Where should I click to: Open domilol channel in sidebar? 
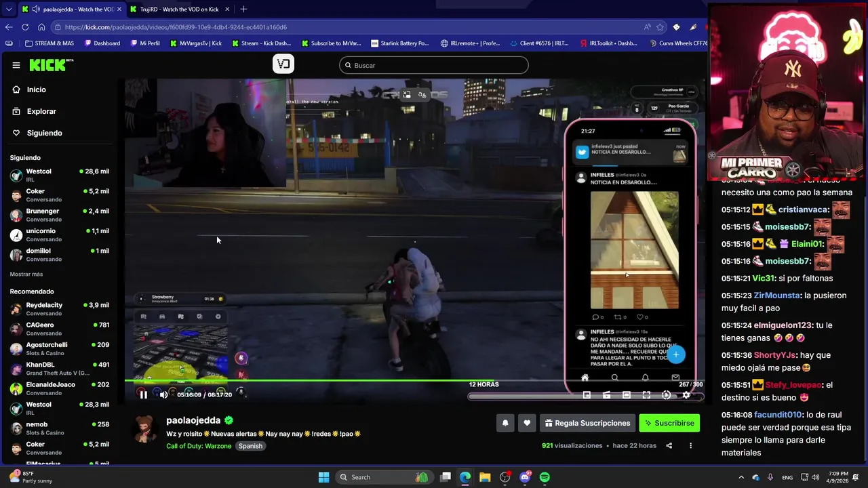pos(59,254)
